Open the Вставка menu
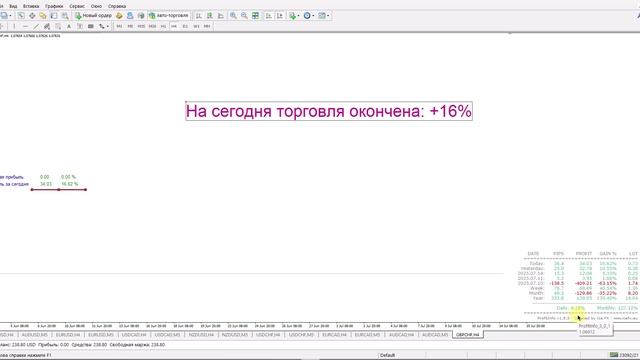Image resolution: width=640 pixels, height=360 pixels. click(31, 6)
